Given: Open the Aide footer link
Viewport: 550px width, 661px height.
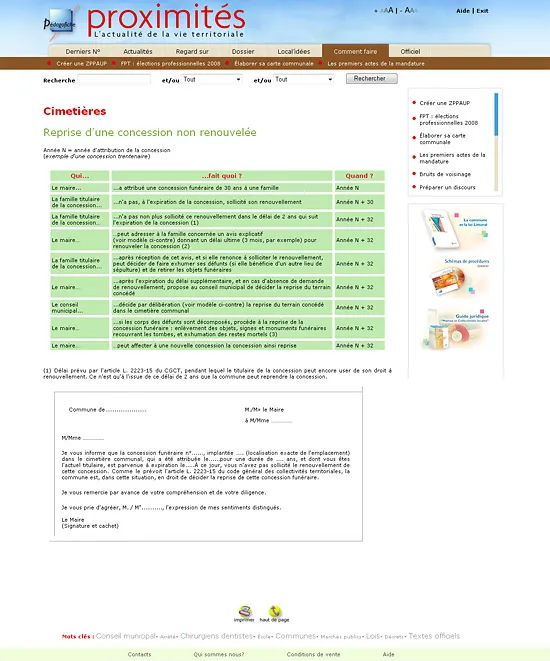Looking at the screenshot, I should click(x=389, y=655).
